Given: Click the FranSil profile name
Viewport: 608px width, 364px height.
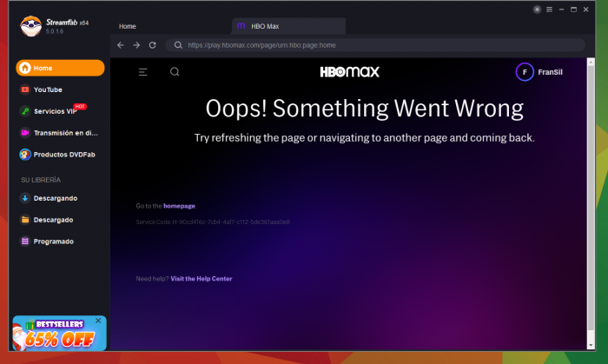Looking at the screenshot, I should pos(550,72).
